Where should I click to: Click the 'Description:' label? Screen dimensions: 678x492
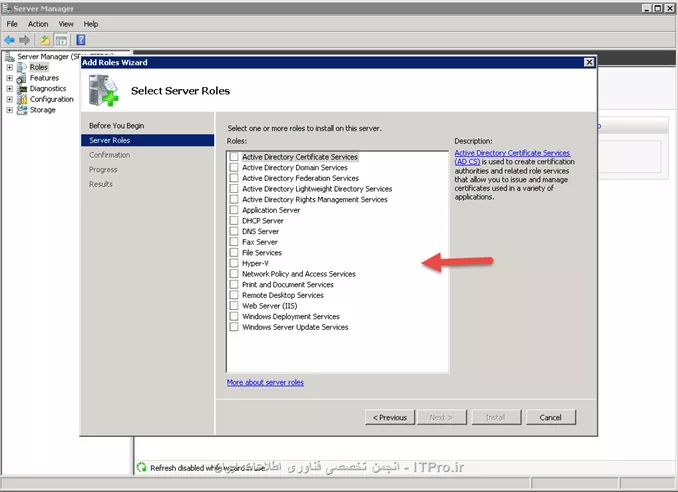473,141
